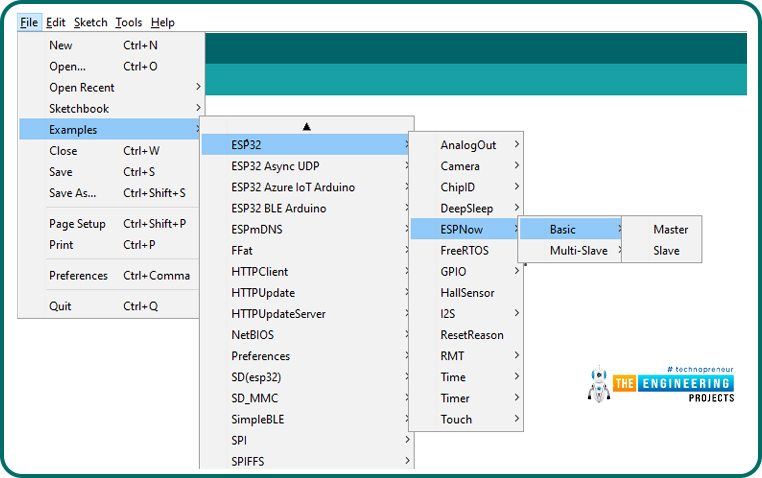Screen dimensions: 762x478
Task: Open the Sketch menu
Action: click(x=90, y=22)
